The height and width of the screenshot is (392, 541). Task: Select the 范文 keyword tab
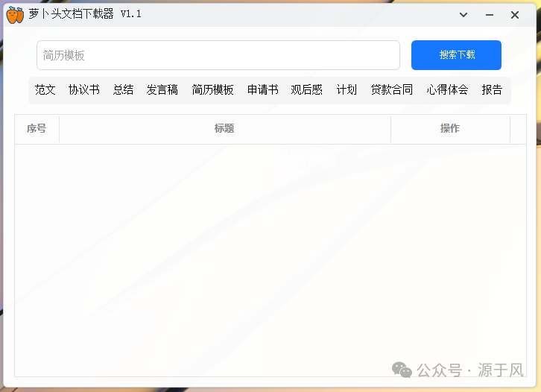coord(45,89)
